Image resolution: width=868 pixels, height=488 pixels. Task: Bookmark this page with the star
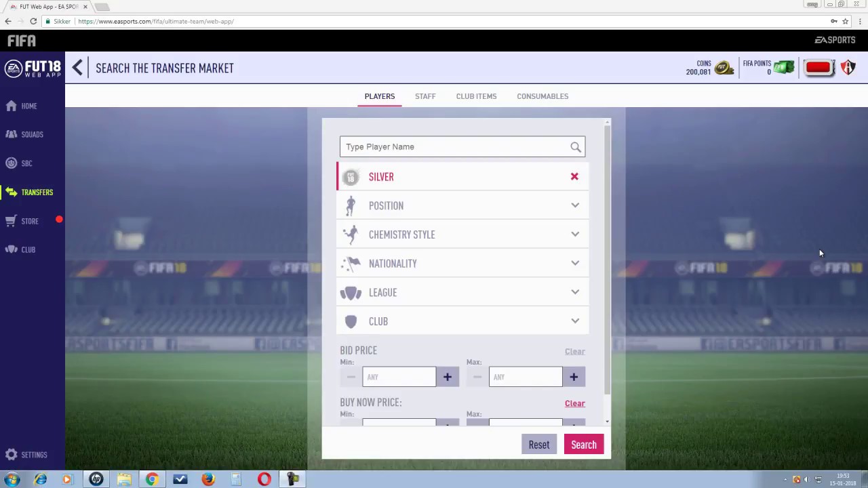[845, 21]
